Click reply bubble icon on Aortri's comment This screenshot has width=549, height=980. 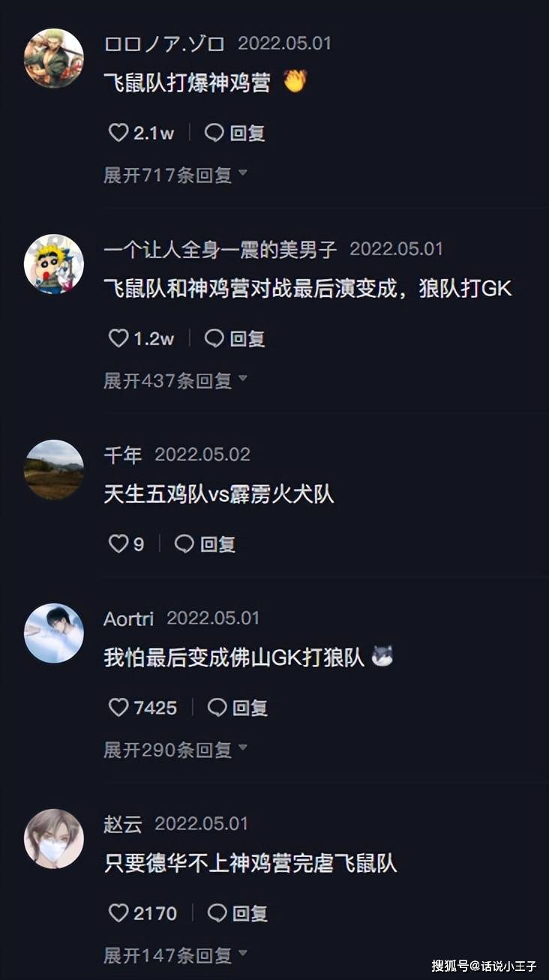tap(217, 707)
